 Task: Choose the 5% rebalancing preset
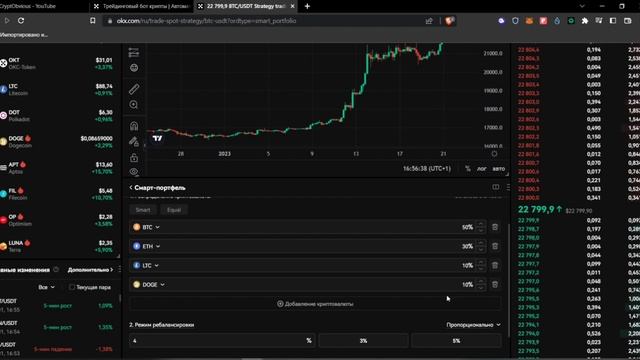tap(456, 340)
